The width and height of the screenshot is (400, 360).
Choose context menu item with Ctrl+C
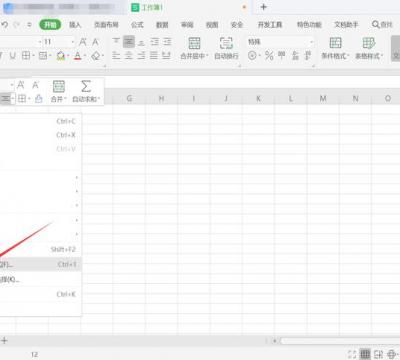41,121
